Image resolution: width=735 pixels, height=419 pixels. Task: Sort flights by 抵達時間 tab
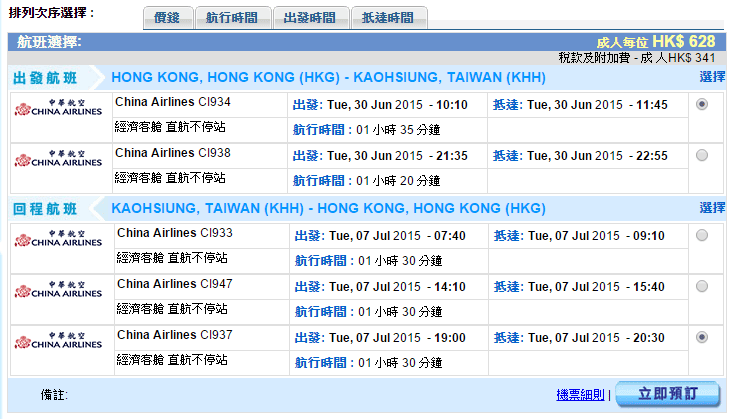click(x=388, y=18)
